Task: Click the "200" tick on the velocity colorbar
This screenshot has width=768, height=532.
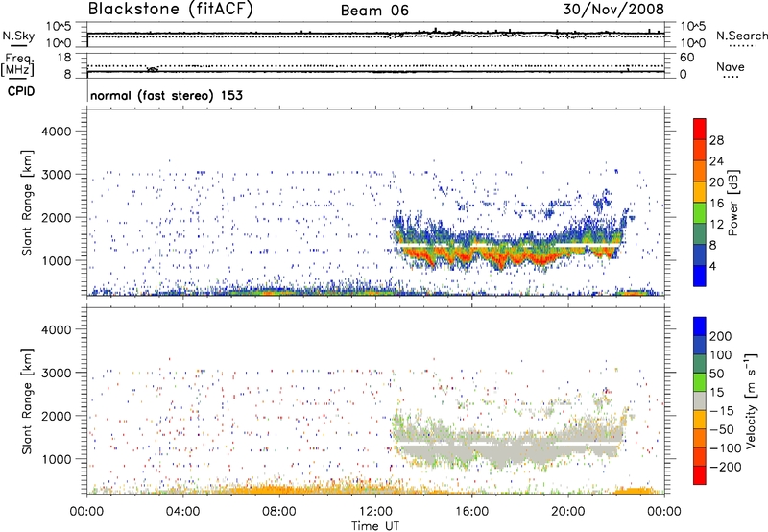Action: tap(721, 336)
